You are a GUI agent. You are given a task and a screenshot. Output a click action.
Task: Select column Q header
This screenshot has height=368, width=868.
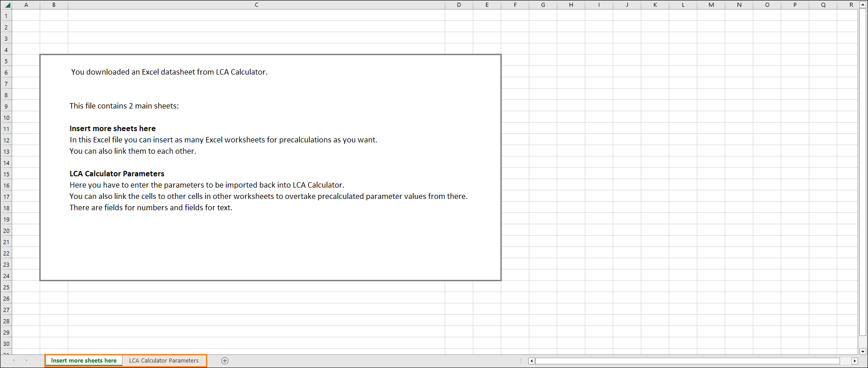[823, 5]
